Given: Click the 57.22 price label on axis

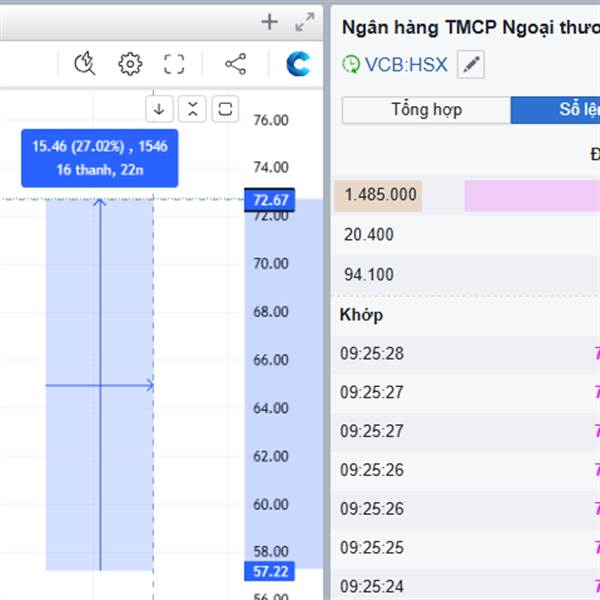Looking at the screenshot, I should pyautogui.click(x=269, y=571).
